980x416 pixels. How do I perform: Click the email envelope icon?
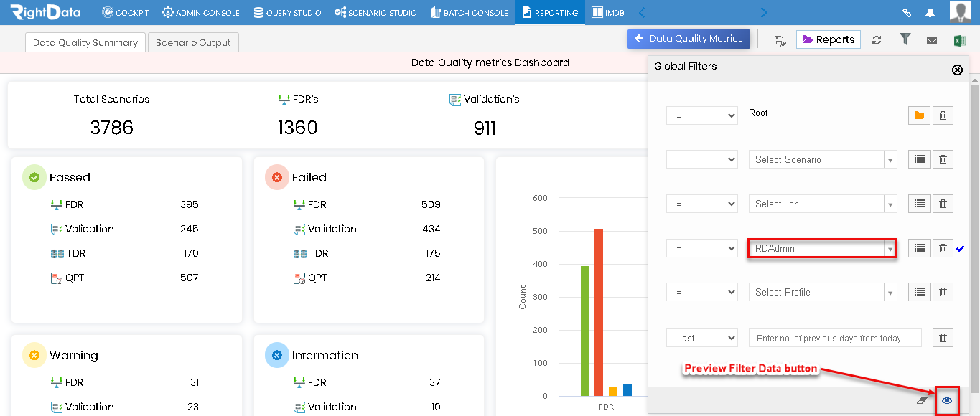[x=932, y=40]
